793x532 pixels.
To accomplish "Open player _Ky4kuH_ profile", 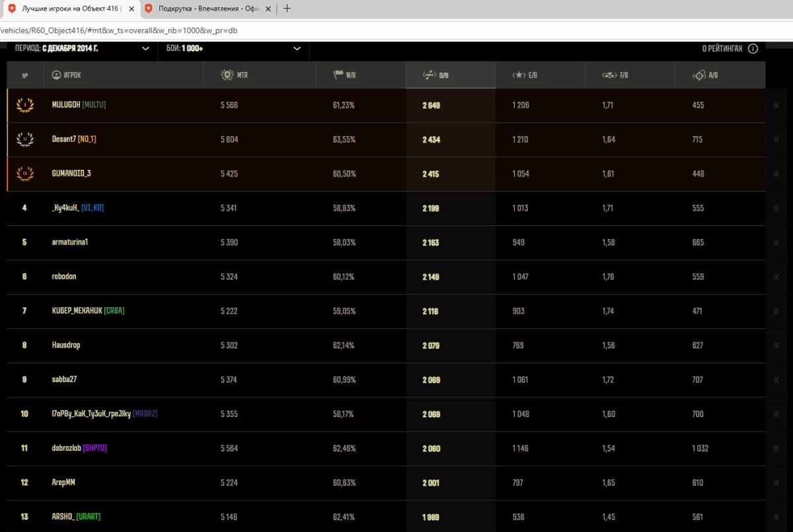I will [64, 208].
